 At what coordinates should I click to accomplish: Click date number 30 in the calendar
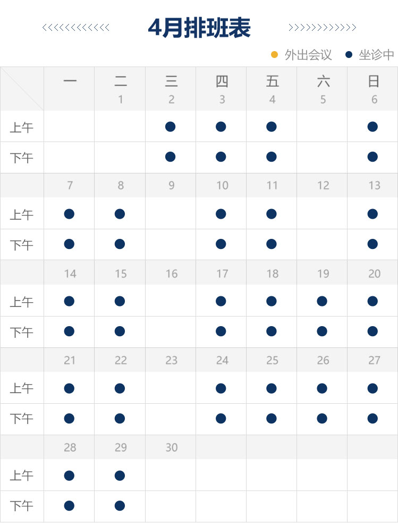pos(171,447)
